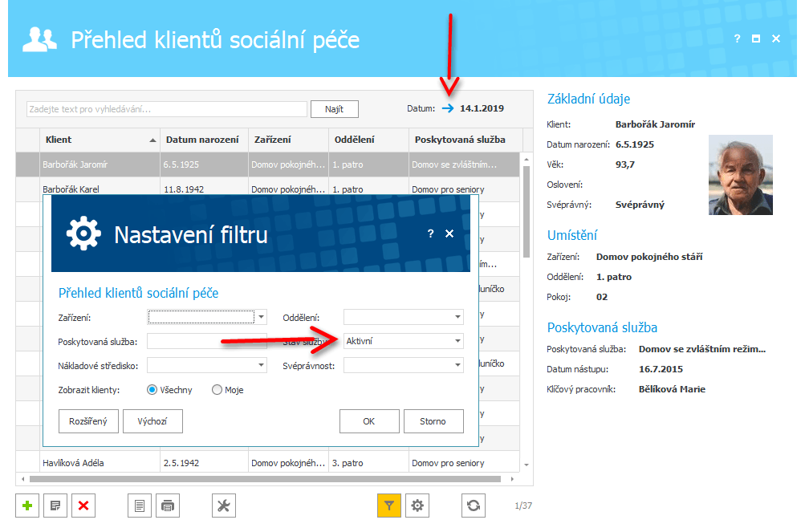This screenshot has height=532, width=805.
Task: Add a new client with green plus
Action: [27, 506]
